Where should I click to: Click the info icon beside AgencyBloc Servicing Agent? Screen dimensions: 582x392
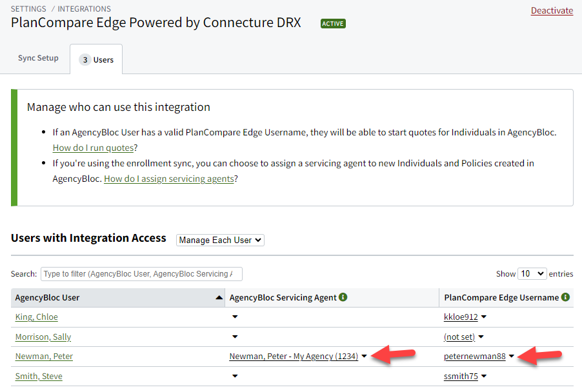(343, 297)
